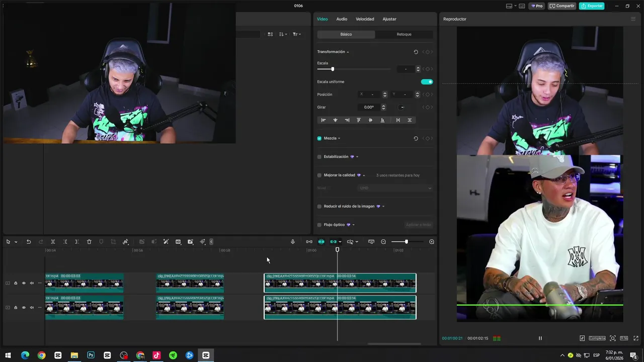This screenshot has width=644, height=362.
Task: Click align horizontal center icon
Action: [335, 120]
